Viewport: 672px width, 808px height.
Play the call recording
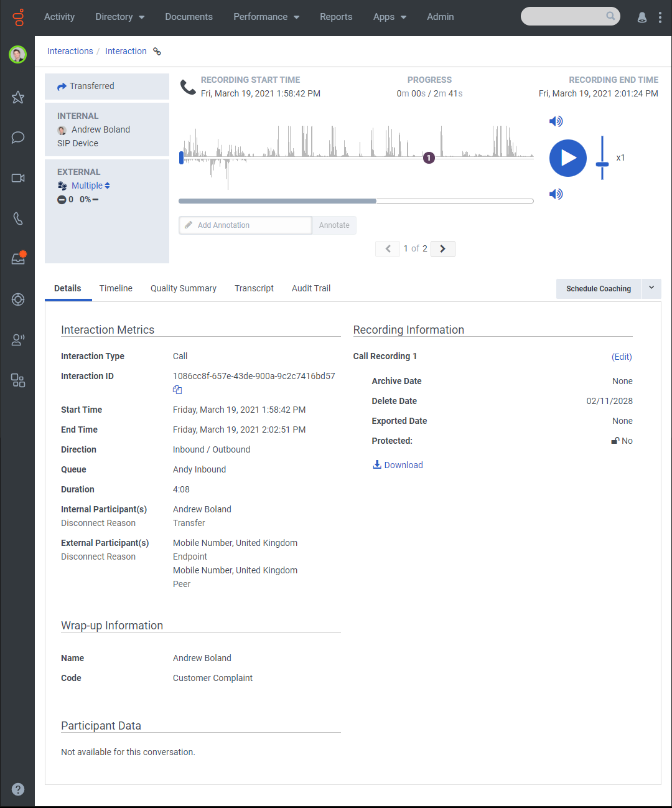[x=568, y=158]
